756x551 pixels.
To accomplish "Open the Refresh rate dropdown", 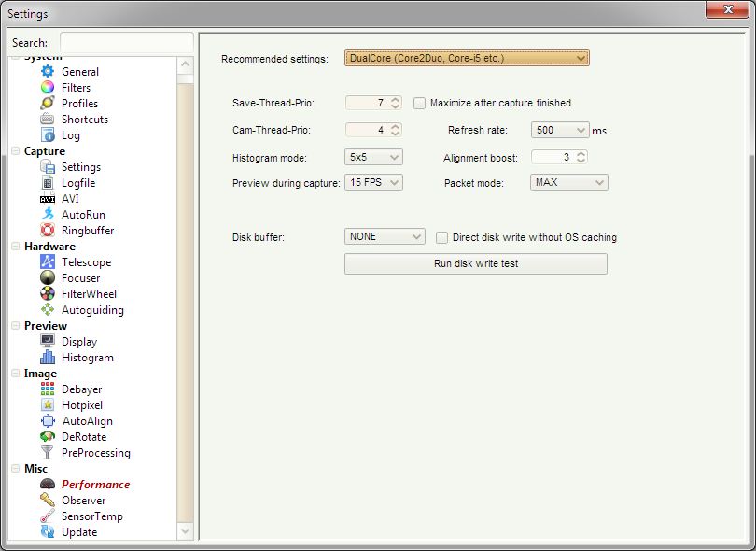I will point(560,130).
